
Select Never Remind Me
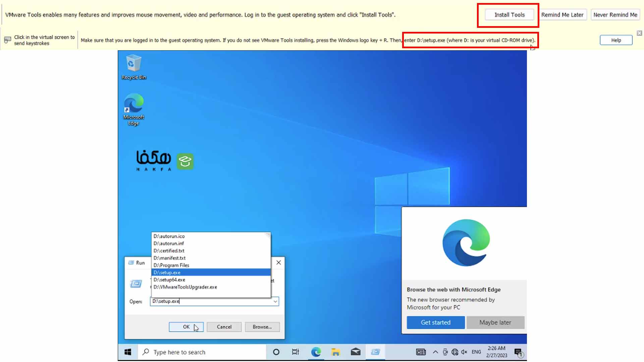point(615,15)
